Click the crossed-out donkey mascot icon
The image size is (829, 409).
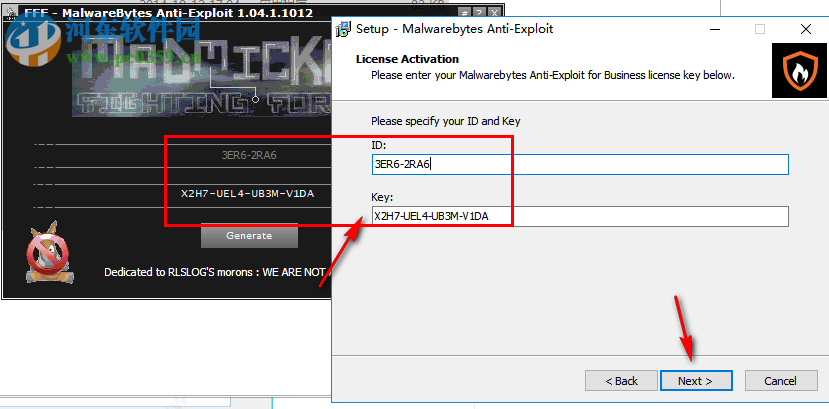[49, 253]
